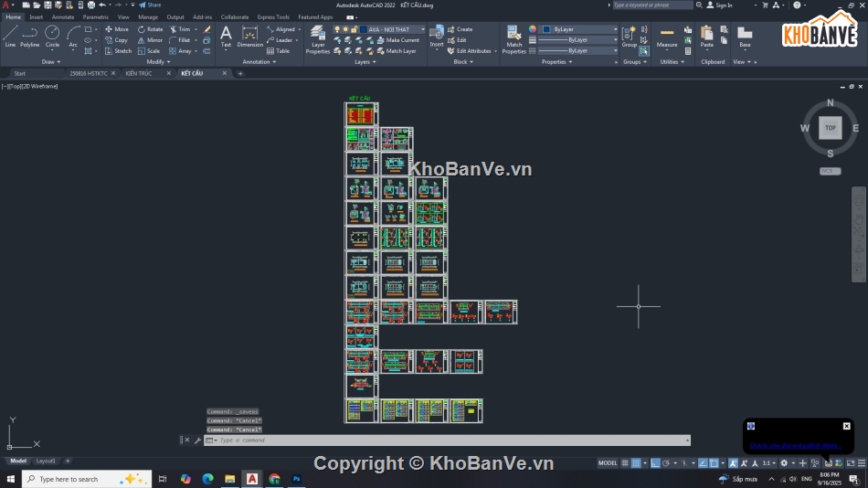Image resolution: width=868 pixels, height=488 pixels.
Task: Select the Circle tool
Action: click(x=52, y=36)
